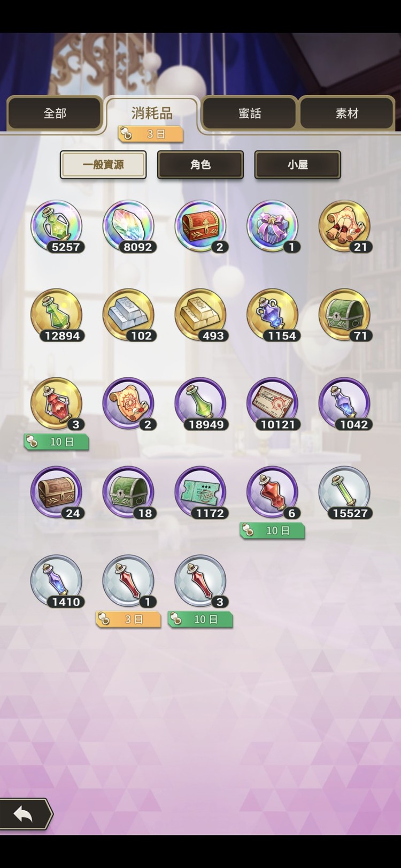
Task: Tap the rainbow crystal item with 8092
Action: (x=128, y=227)
